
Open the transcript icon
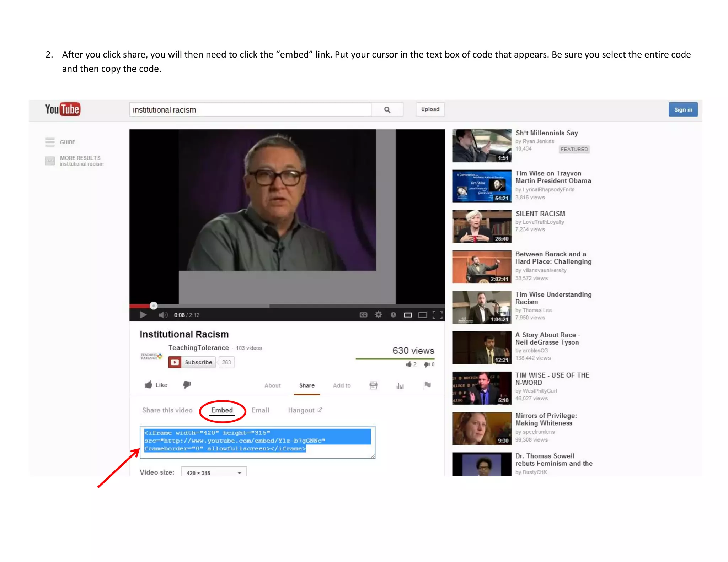[x=373, y=385]
